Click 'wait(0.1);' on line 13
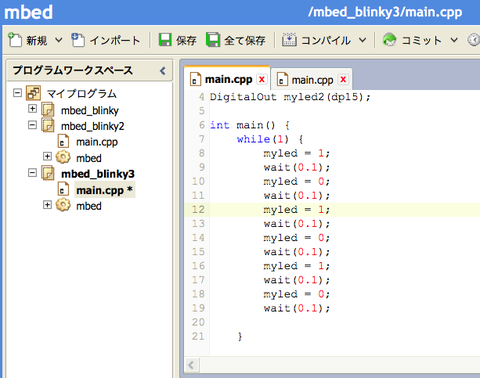The image size is (480, 378). [x=297, y=224]
